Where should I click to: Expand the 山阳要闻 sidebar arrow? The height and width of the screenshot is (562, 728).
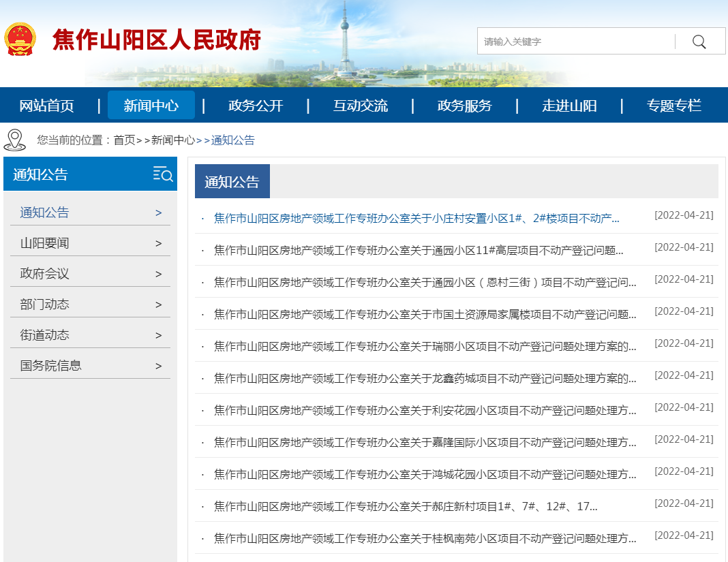[x=158, y=243]
